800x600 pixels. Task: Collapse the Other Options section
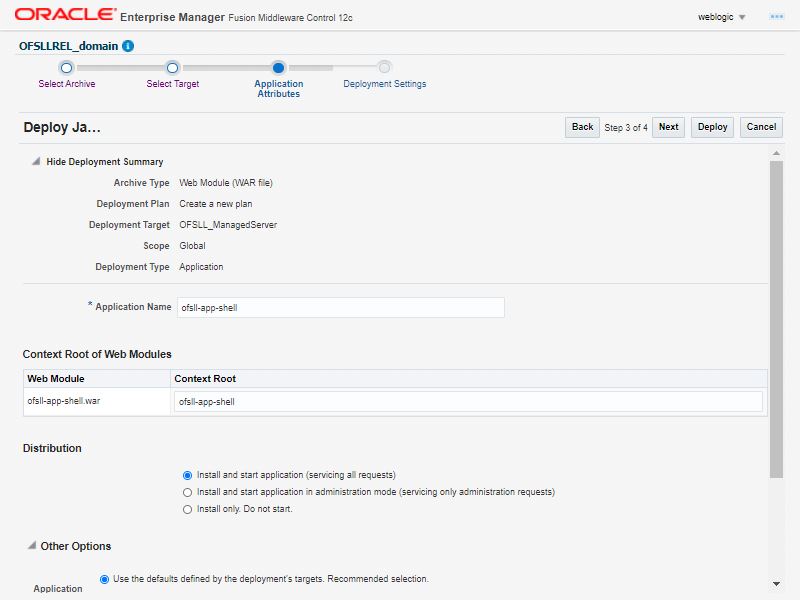[32, 545]
